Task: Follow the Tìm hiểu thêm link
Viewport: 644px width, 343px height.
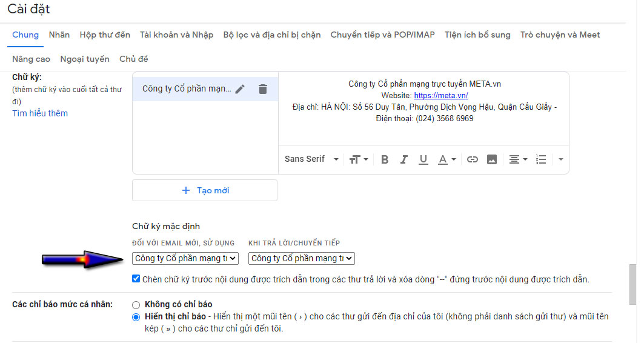Action: [x=40, y=113]
